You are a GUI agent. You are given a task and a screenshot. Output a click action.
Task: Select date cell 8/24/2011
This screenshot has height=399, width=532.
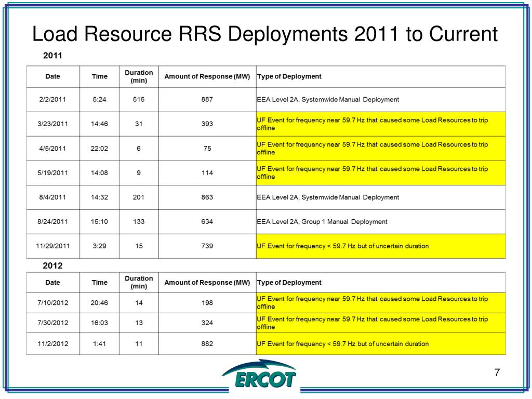coord(52,221)
